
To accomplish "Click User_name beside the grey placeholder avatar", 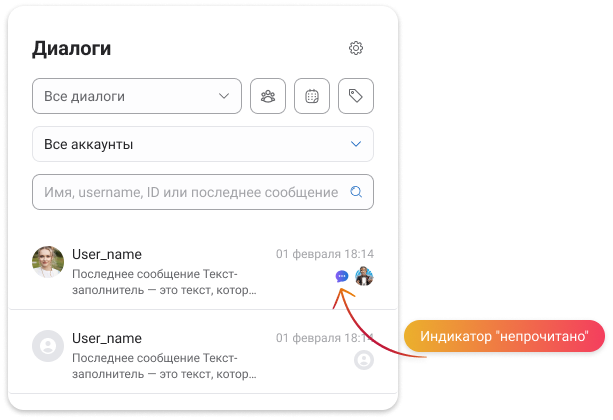I will click(107, 338).
